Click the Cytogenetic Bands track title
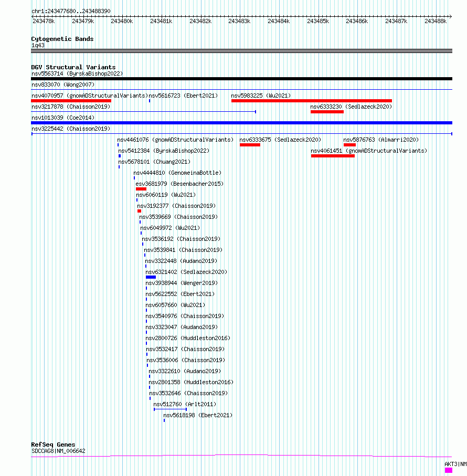Viewport: 467px width, 476px height. (x=62, y=39)
